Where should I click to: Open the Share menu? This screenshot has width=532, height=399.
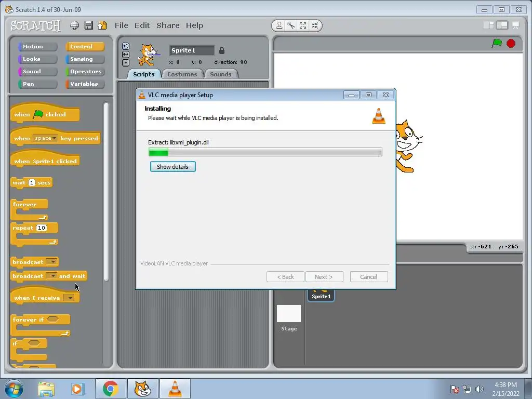point(168,25)
